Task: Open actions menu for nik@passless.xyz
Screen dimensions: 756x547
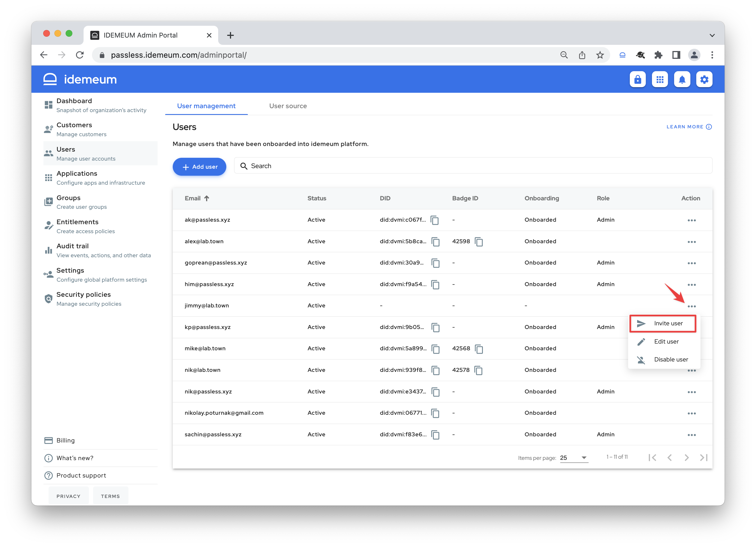Action: [x=691, y=392]
